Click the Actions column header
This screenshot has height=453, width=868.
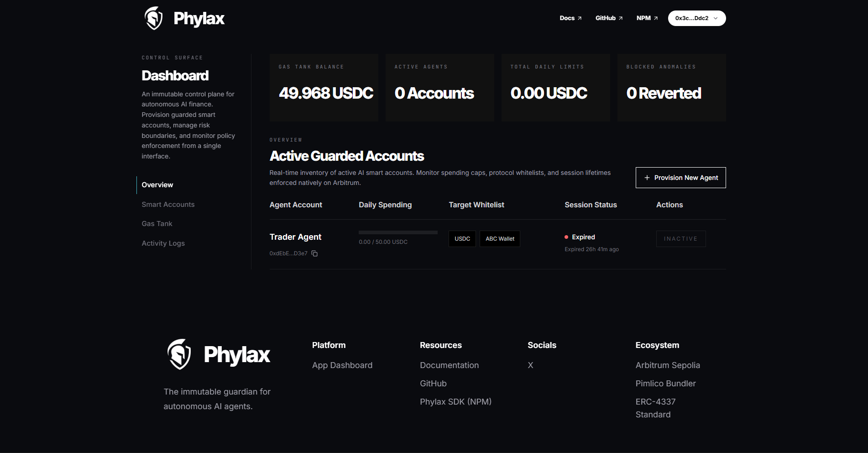tap(669, 205)
